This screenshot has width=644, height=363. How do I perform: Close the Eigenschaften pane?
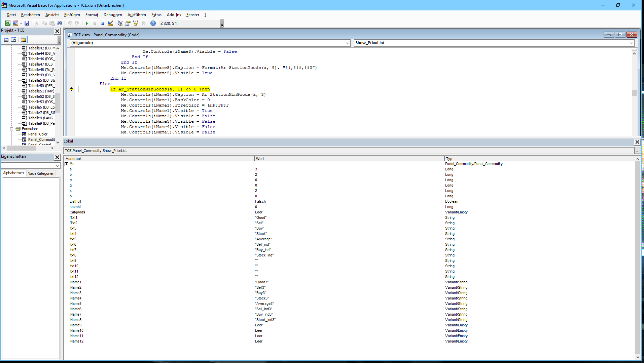[57, 157]
